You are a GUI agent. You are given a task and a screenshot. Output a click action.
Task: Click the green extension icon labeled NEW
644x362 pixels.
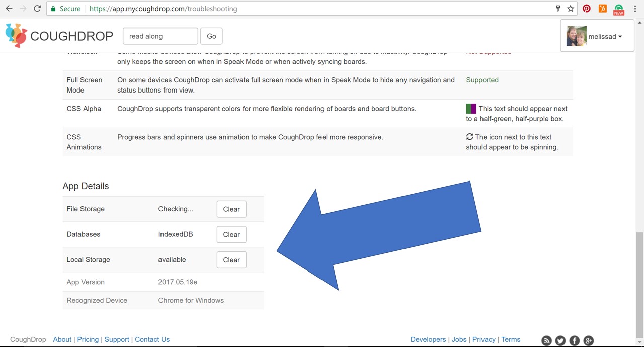[619, 9]
